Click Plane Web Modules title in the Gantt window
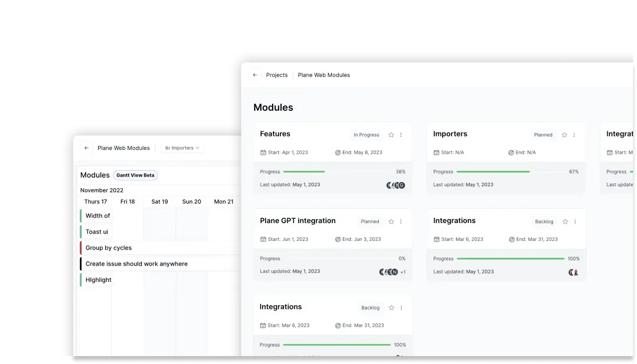Image resolution: width=637 pixels, height=364 pixels. (124, 148)
